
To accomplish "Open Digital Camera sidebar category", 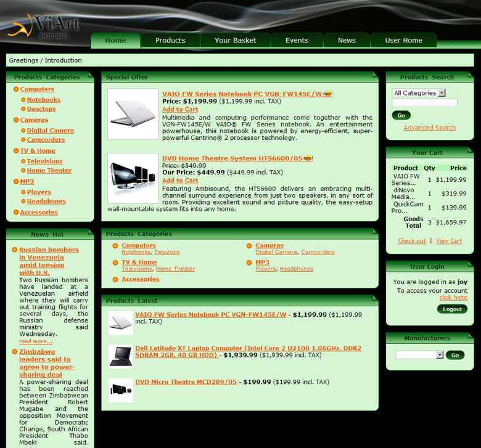I will tap(51, 130).
